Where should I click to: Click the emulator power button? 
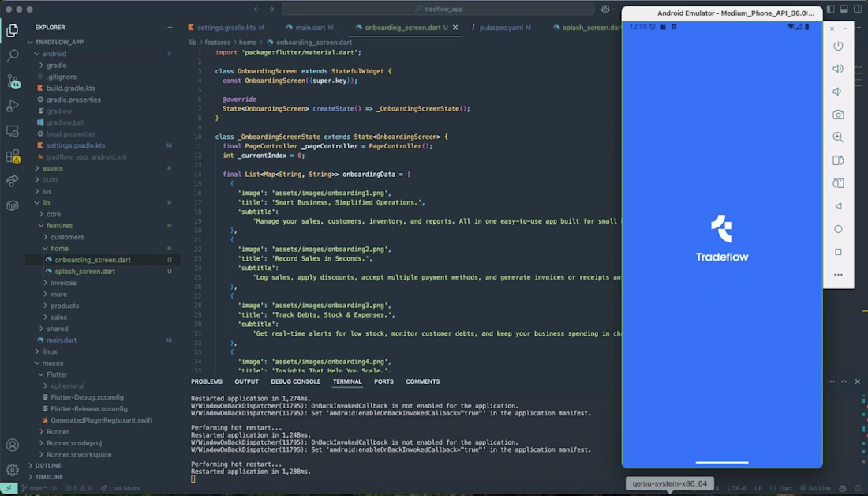click(x=838, y=46)
